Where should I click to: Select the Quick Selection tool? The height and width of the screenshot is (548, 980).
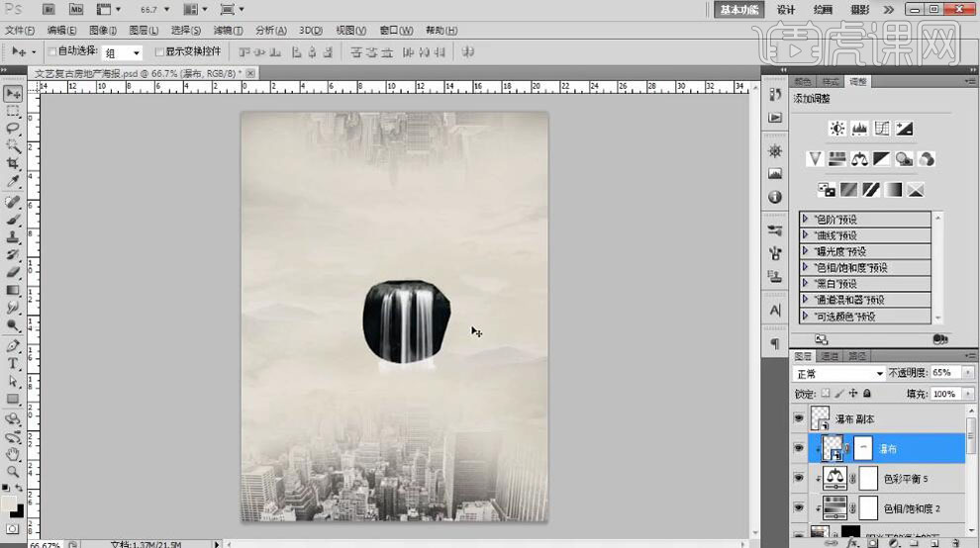[x=13, y=146]
